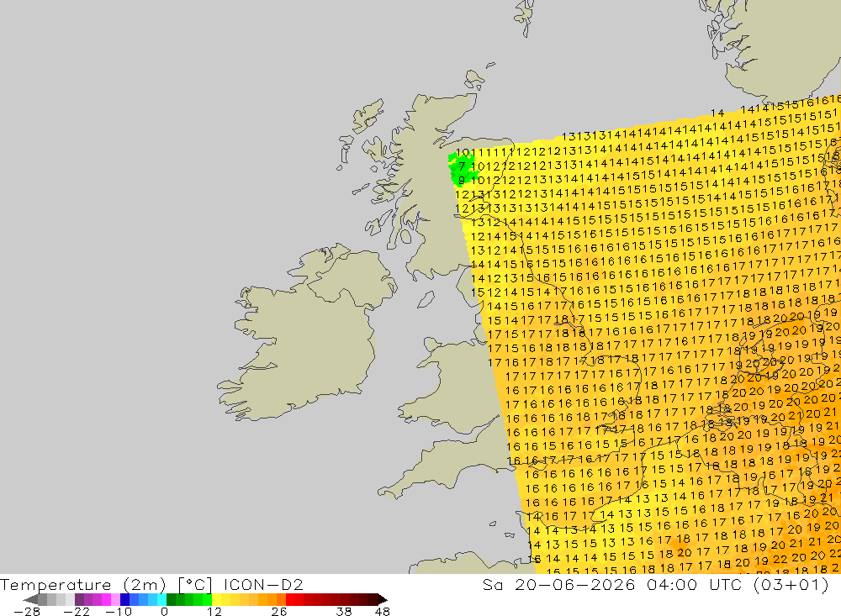This screenshot has height=616, width=841.
Task: Pick the dark green swatch above 0
Action: pyautogui.click(x=171, y=600)
